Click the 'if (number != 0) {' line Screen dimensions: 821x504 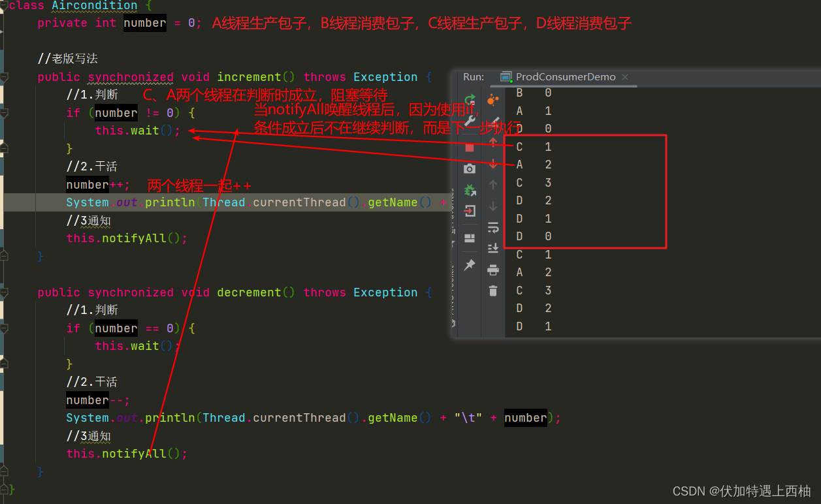click(131, 113)
